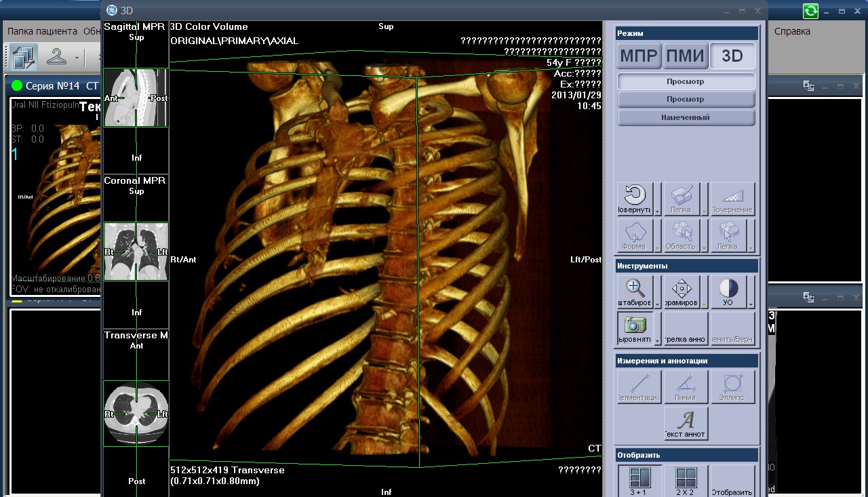868x497 pixels.
Task: Choose the text annotation 'A' tool
Action: (686, 423)
